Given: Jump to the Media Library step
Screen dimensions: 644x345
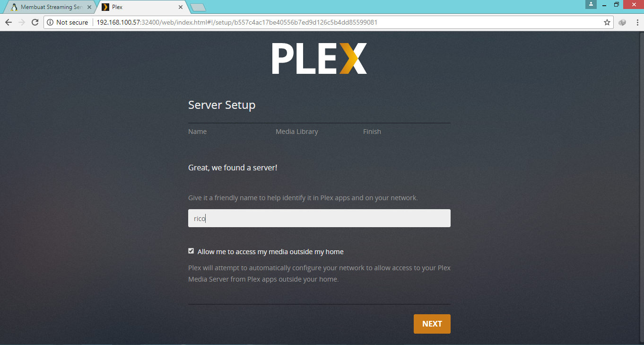Looking at the screenshot, I should (x=297, y=132).
